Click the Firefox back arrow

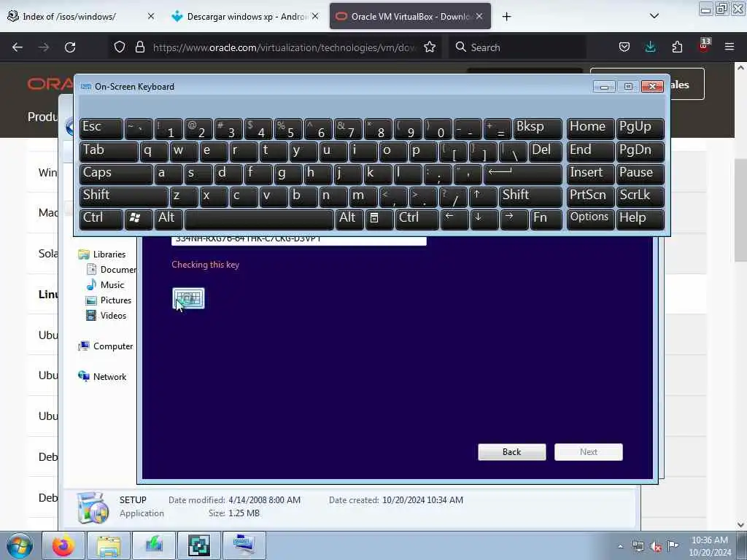tap(18, 47)
